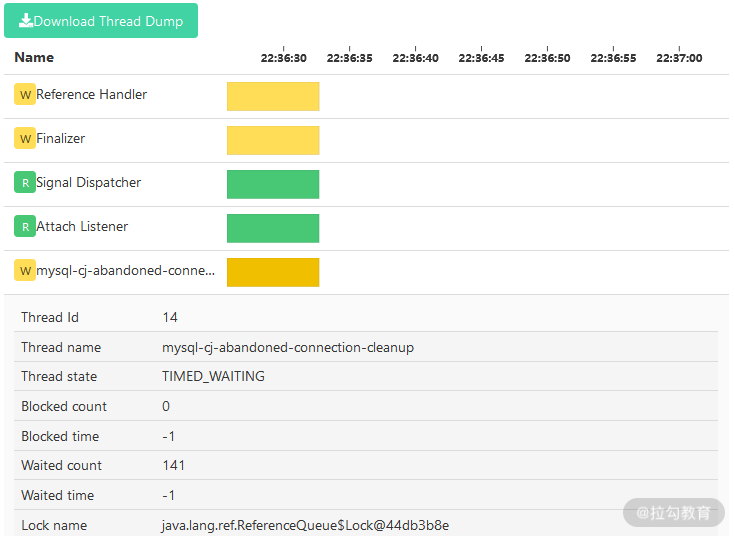Click the green timeline bar for Signal Dispatcher

(x=273, y=184)
